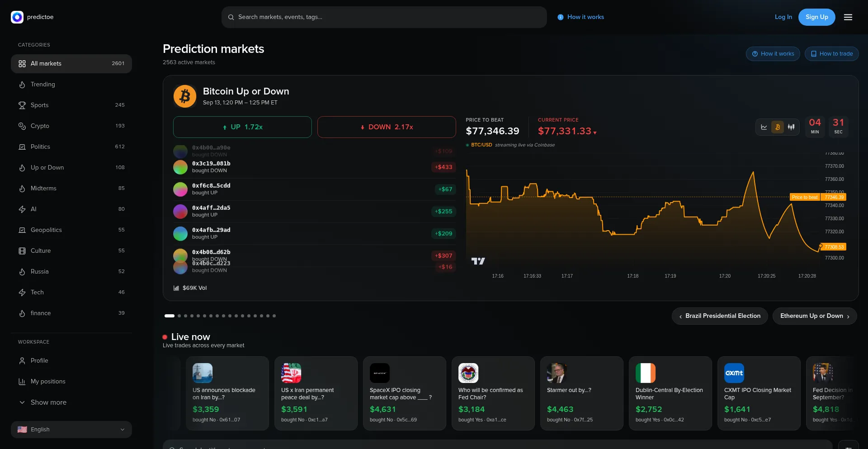Go to next Ethereum Up or Down market

815,316
